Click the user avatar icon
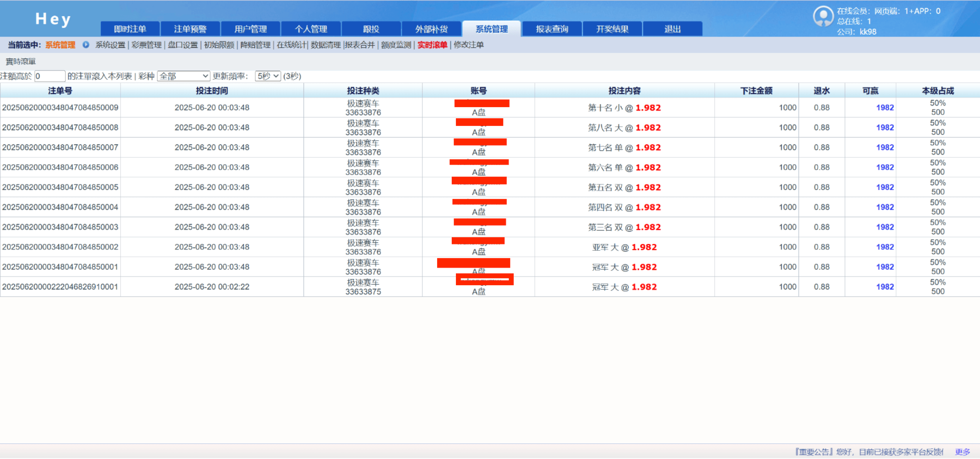 pos(823,16)
